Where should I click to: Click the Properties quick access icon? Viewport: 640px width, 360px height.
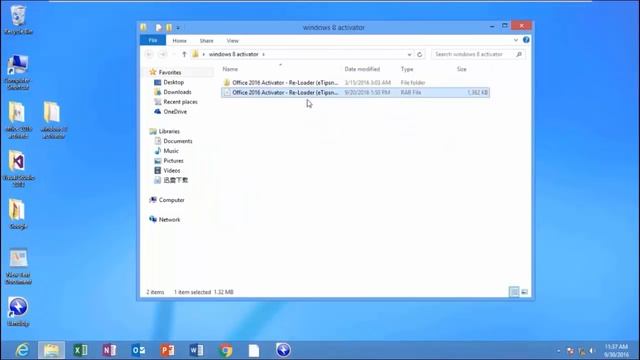click(x=159, y=27)
